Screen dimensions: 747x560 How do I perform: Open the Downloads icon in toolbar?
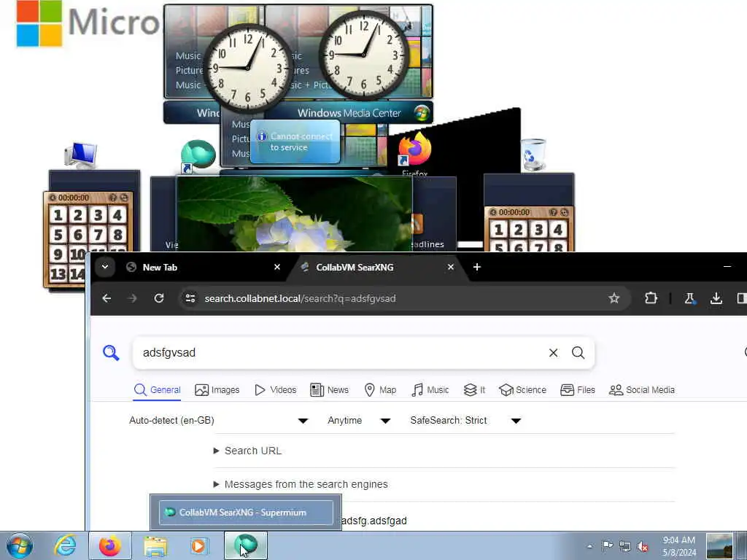[716, 298]
